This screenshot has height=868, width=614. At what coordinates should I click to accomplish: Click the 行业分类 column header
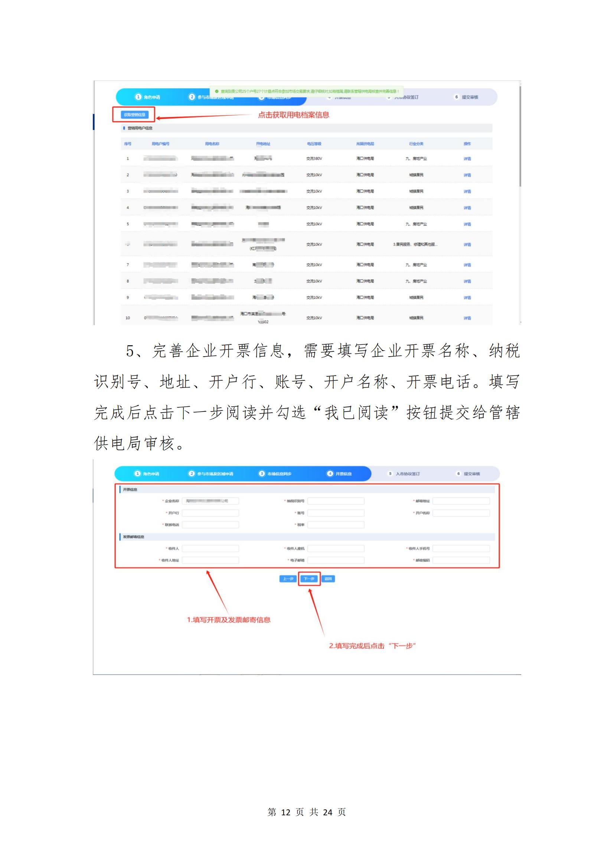(416, 144)
